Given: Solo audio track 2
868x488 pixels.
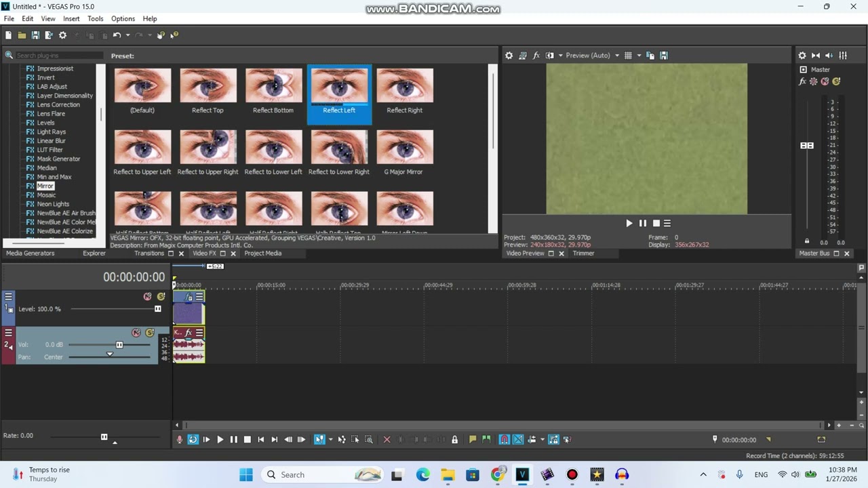Looking at the screenshot, I should click(149, 333).
